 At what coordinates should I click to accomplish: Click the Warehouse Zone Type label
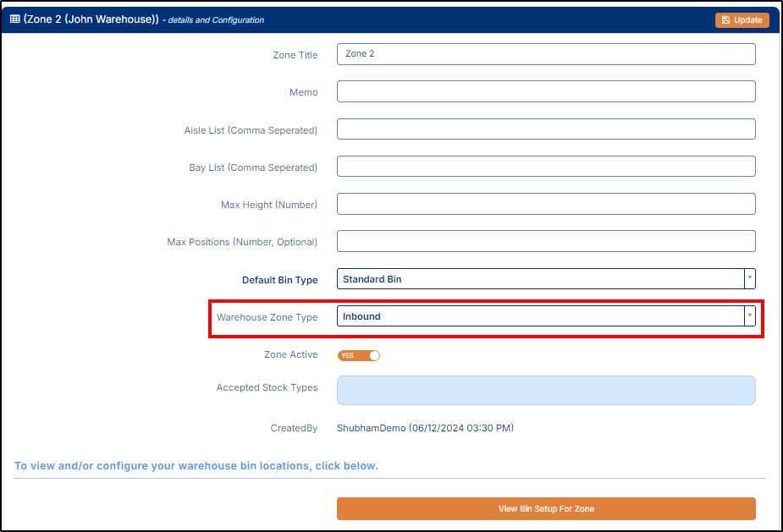(267, 317)
